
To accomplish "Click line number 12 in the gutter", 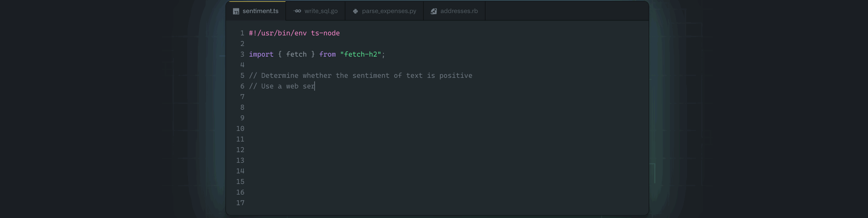I will (x=240, y=150).
